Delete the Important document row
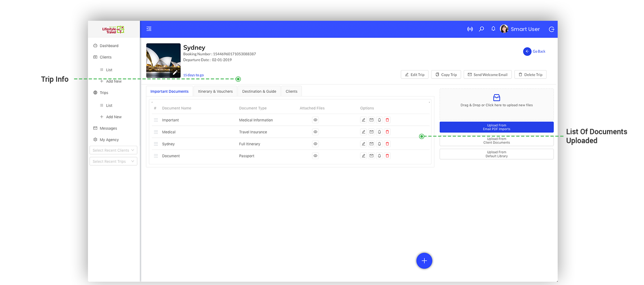The width and height of the screenshot is (644, 285). tap(387, 120)
